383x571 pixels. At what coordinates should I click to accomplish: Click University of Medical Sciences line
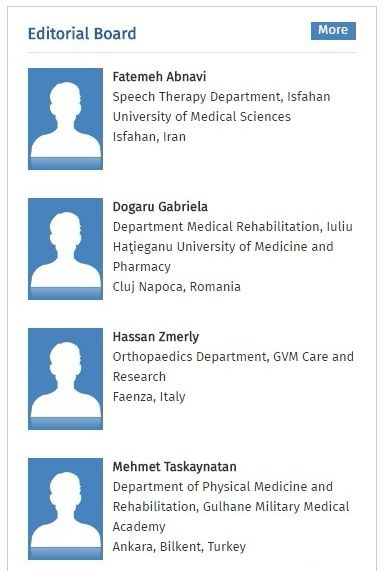click(202, 117)
